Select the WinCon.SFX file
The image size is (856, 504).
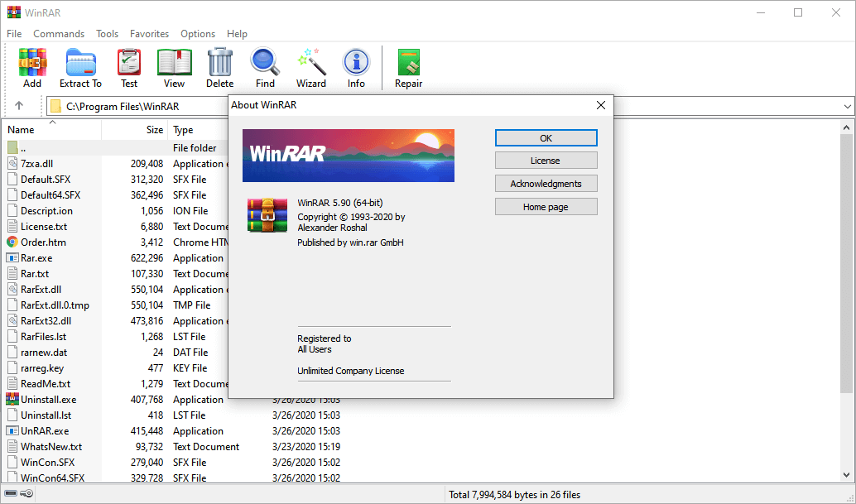47,462
